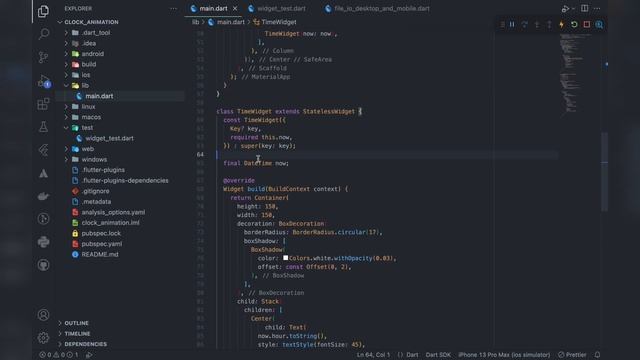The image size is (640, 360).
Task: Open the Python icon in activity bar
Action: tap(43, 242)
